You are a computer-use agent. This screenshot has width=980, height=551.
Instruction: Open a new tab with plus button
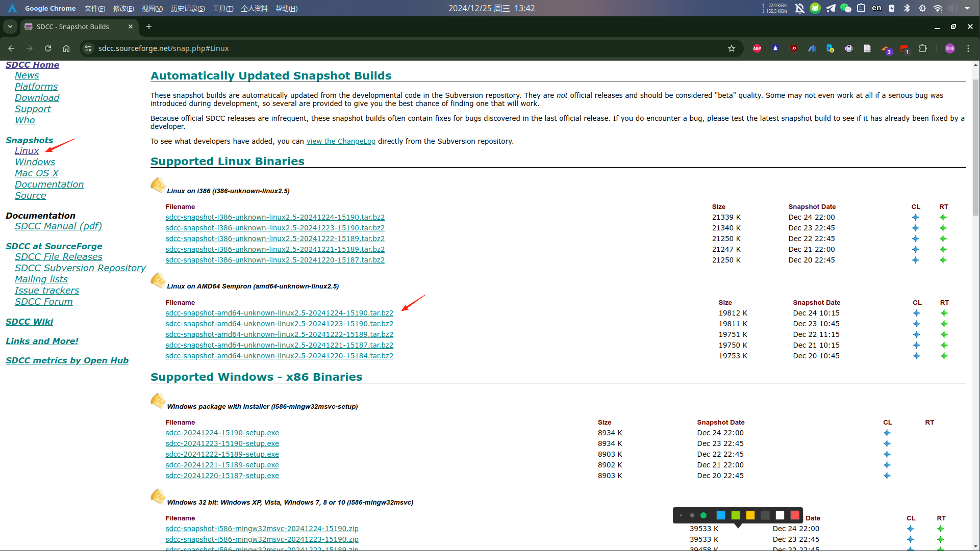tap(149, 27)
